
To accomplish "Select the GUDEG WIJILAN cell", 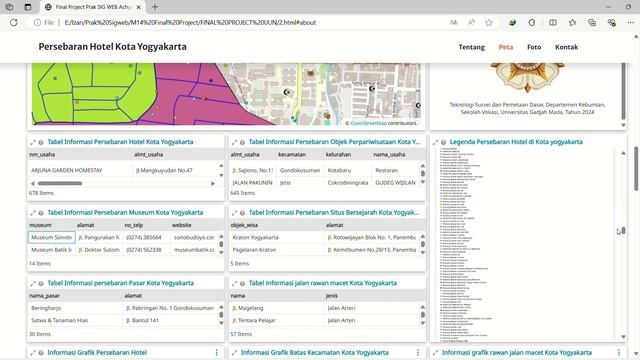I will [x=395, y=183].
